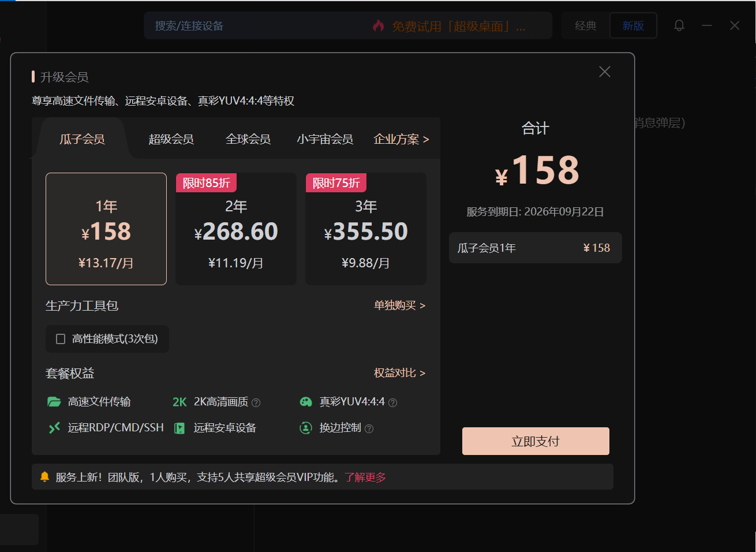
Task: Open 单独购买 link
Action: (399, 305)
